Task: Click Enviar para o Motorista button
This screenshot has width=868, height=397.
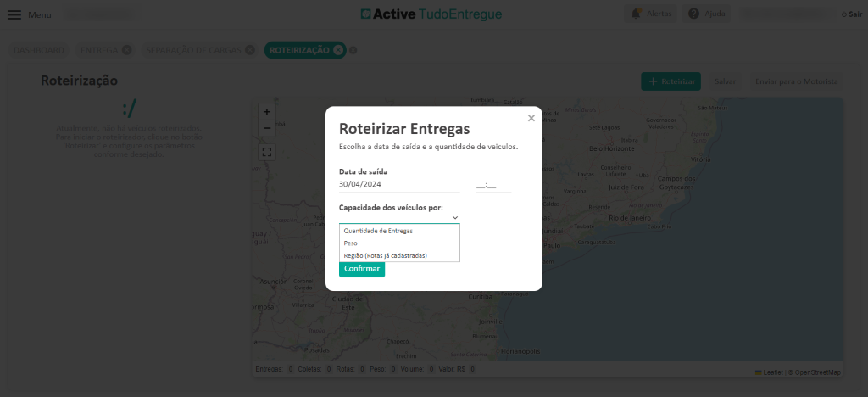Action: click(797, 81)
